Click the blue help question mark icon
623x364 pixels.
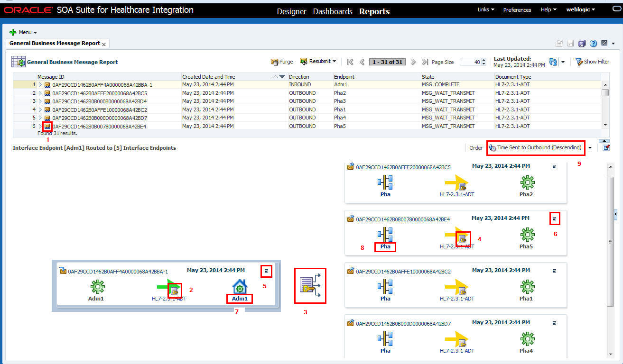point(593,44)
